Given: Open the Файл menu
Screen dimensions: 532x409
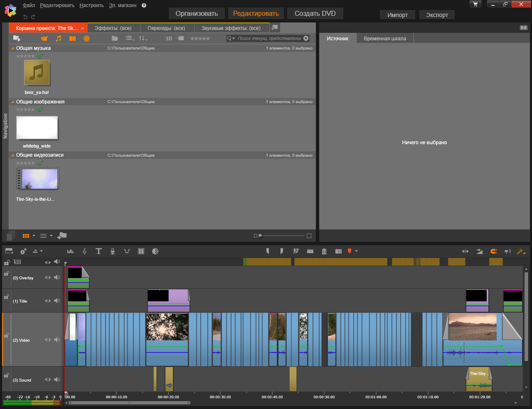Looking at the screenshot, I should point(29,5).
